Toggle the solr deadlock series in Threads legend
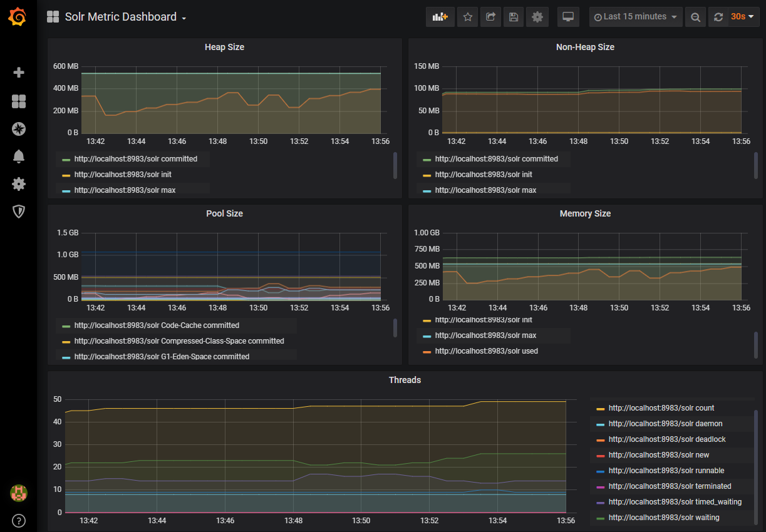Screen dimensions: 766x532 (x=666, y=439)
